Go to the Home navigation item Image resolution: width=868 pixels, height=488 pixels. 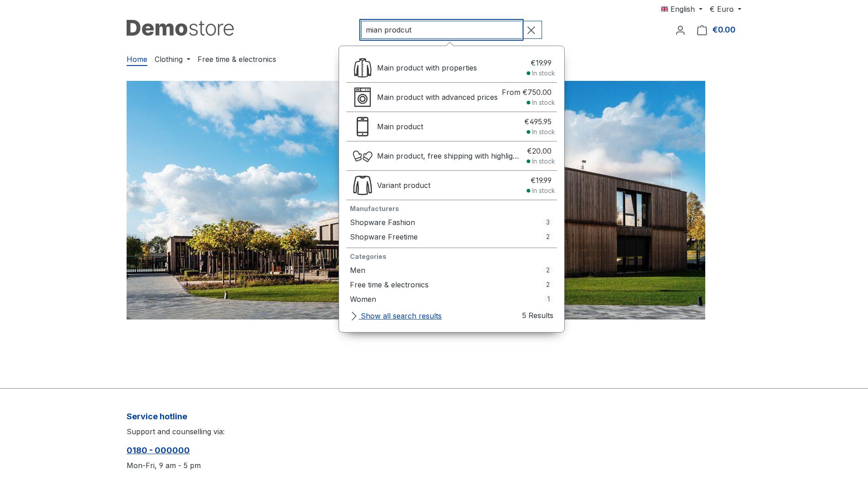137,59
